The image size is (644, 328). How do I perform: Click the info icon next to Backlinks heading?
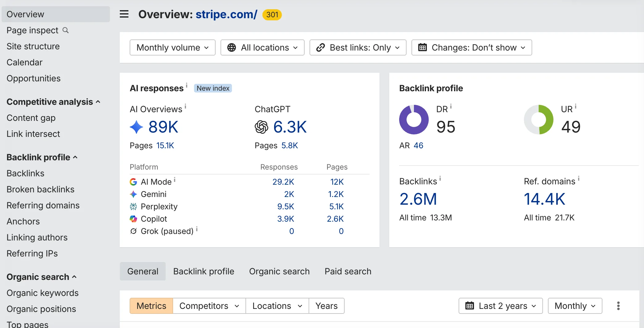(440, 178)
